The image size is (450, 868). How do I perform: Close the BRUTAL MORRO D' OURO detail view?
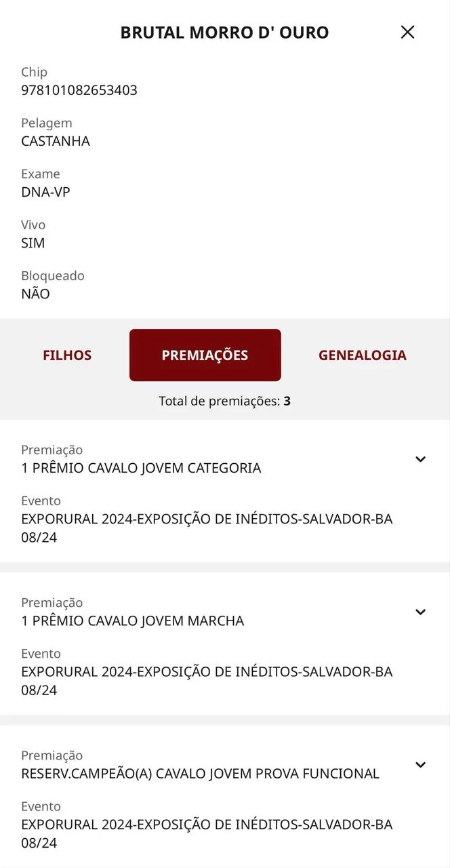(x=407, y=32)
